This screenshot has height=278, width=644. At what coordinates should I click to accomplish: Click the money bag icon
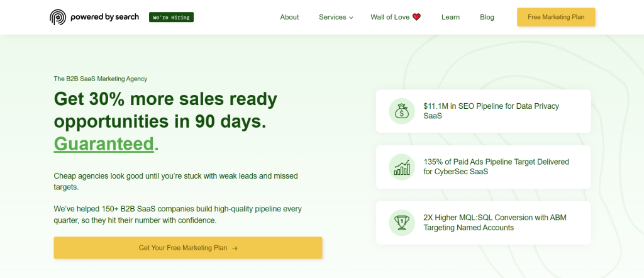coord(401,111)
